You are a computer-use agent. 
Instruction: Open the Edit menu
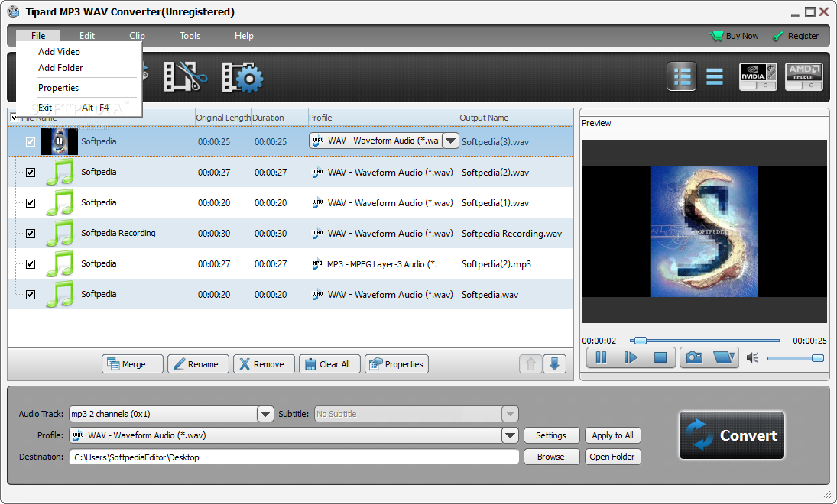[87, 36]
